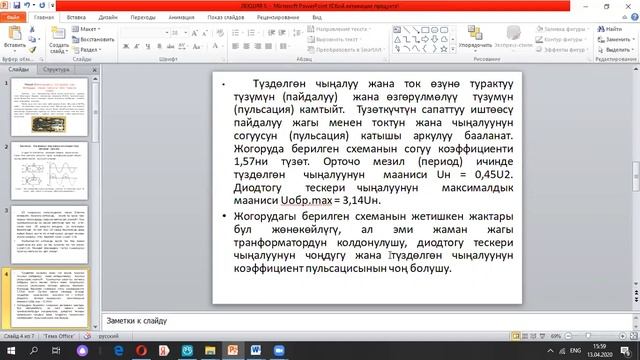Zoom in with plus button
This screenshot has height=360, width=640.
coord(622,336)
